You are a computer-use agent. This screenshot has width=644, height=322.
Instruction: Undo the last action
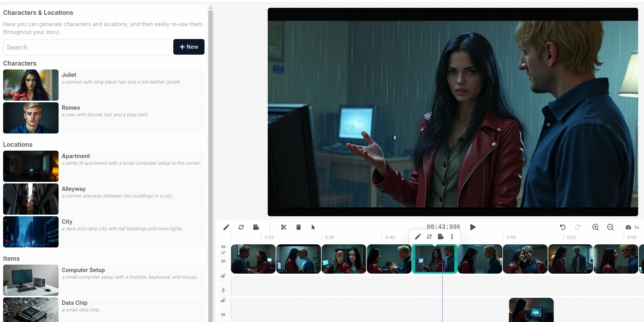(563, 227)
